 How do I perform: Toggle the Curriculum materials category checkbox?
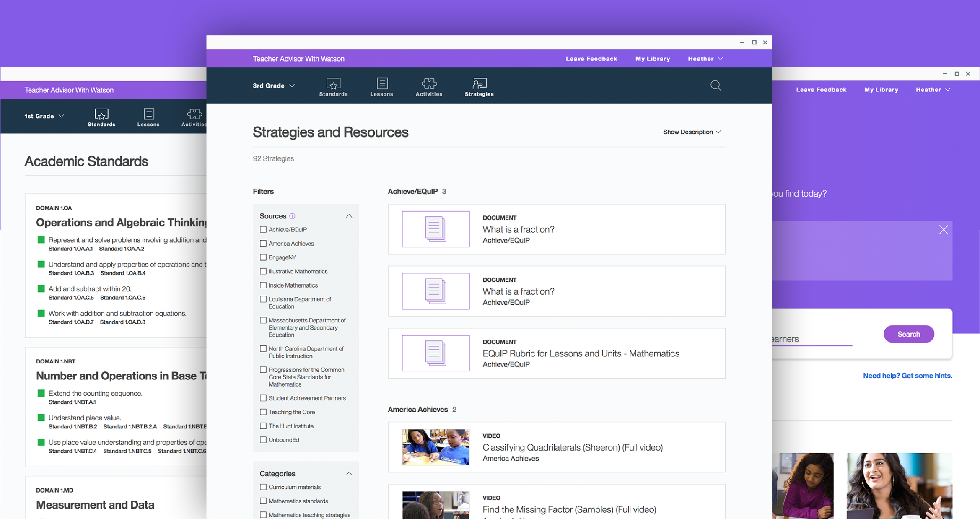pos(263,487)
